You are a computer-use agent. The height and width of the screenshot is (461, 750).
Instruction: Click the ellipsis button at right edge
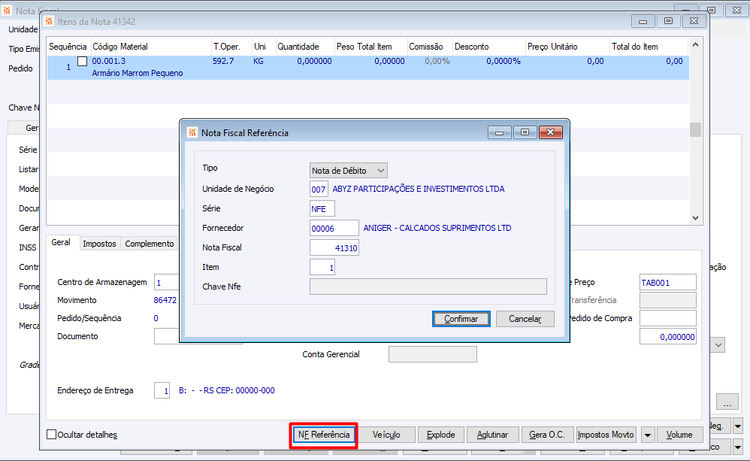point(728,402)
